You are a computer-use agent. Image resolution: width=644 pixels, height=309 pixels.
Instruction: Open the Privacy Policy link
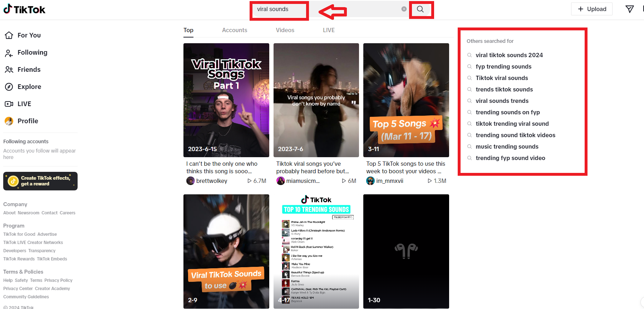point(58,280)
